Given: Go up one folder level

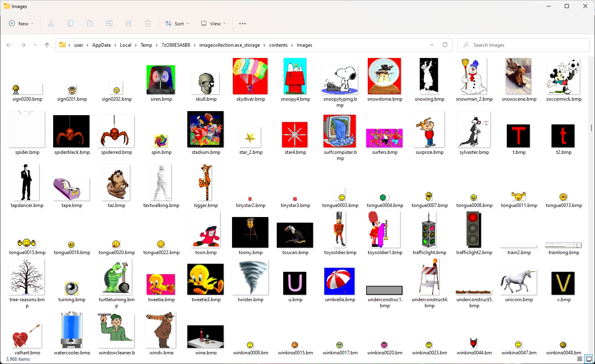Looking at the screenshot, I should click(x=47, y=45).
